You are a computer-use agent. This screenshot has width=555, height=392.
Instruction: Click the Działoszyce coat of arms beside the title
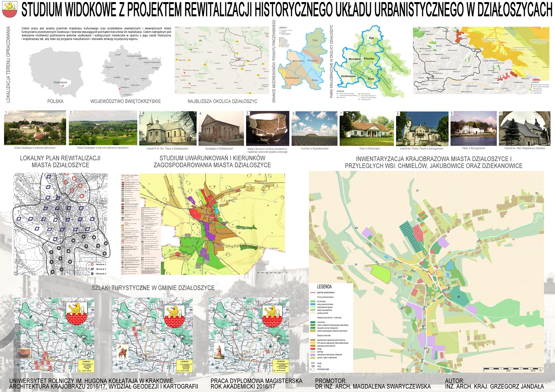[x=10, y=9]
